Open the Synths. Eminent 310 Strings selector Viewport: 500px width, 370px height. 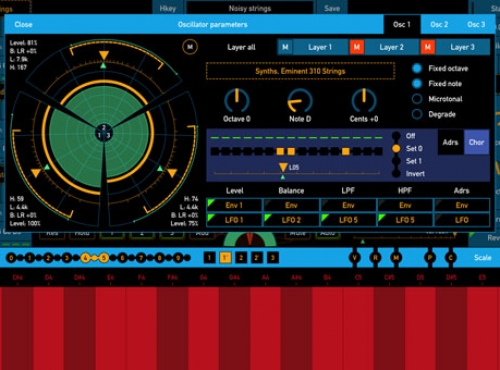(300, 71)
